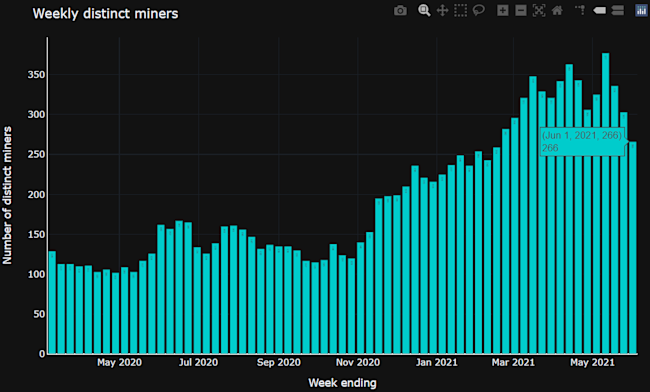Image resolution: width=650 pixels, height=392 pixels.
Task: Download plot as PNG using camera icon
Action: 400,11
